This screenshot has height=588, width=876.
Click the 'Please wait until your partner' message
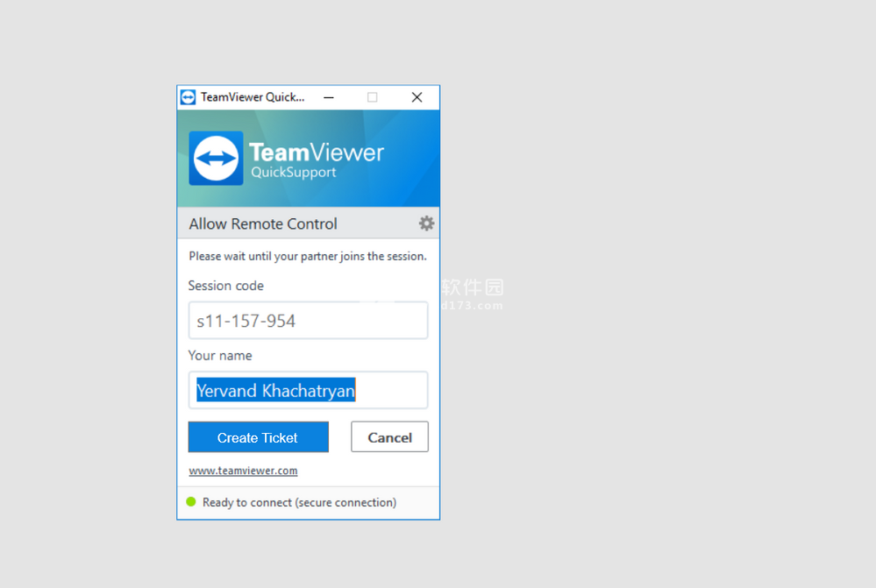click(308, 256)
